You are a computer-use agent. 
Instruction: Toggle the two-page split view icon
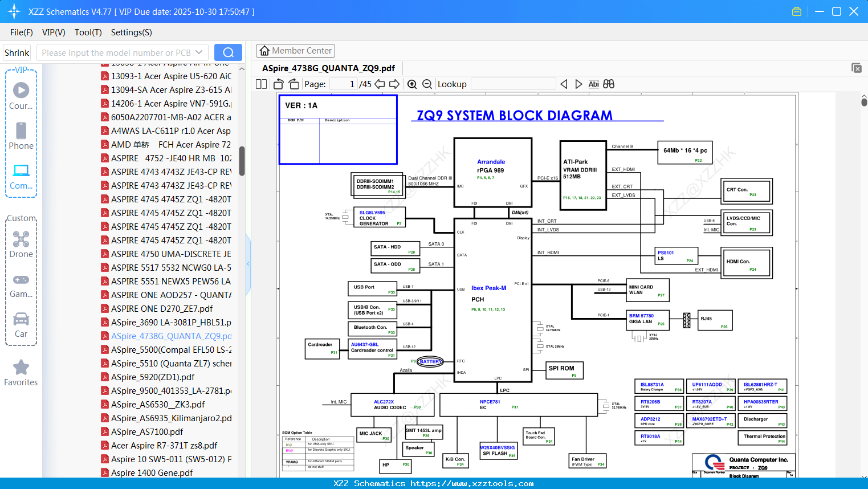pyautogui.click(x=262, y=84)
